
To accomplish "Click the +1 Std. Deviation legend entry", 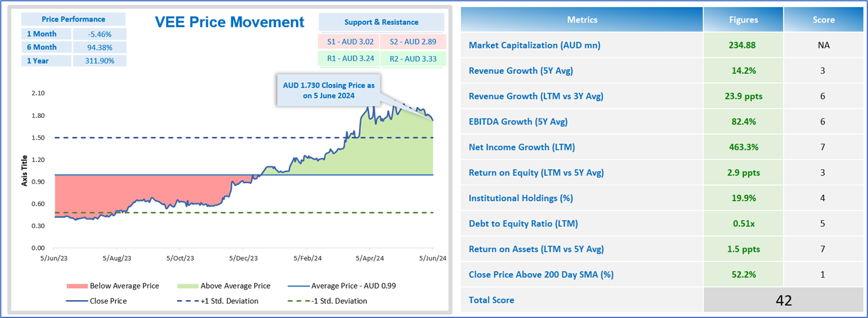I will pyautogui.click(x=229, y=301).
